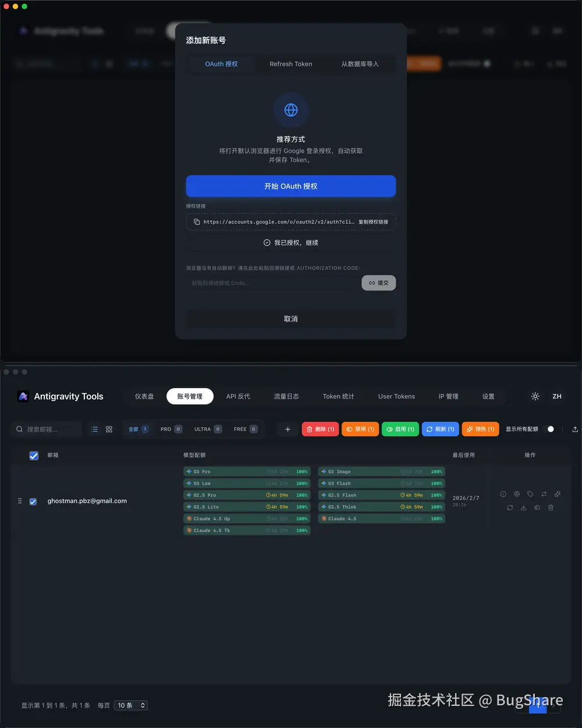Click the switch-account arrows icon in the row
Image resolution: width=582 pixels, height=728 pixels.
click(544, 494)
